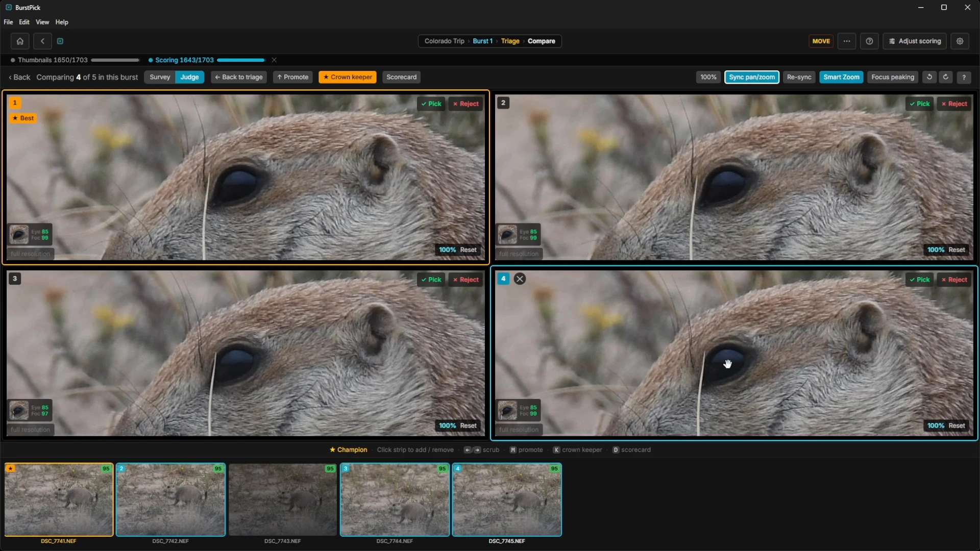Open the View menu
The width and height of the screenshot is (980, 551).
(42, 22)
